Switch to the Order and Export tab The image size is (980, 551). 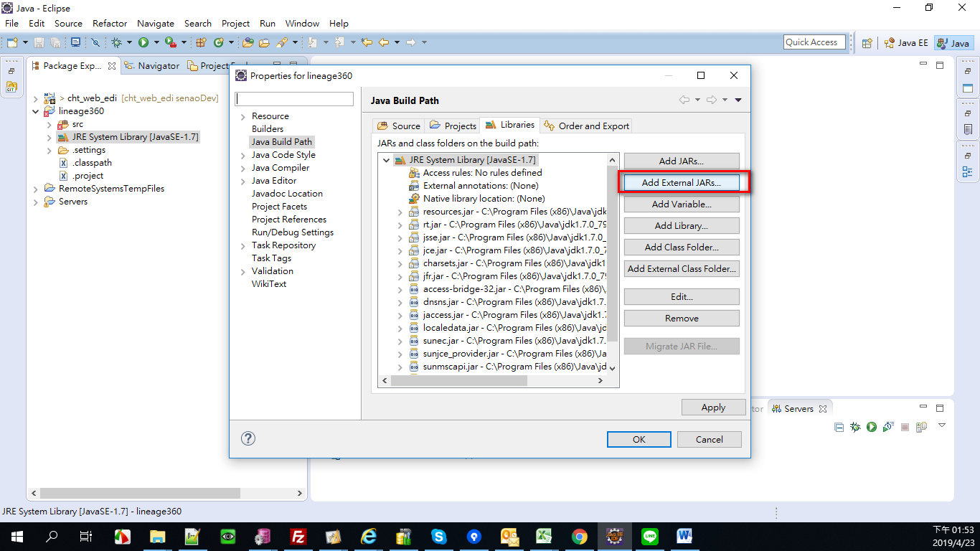[x=587, y=126]
